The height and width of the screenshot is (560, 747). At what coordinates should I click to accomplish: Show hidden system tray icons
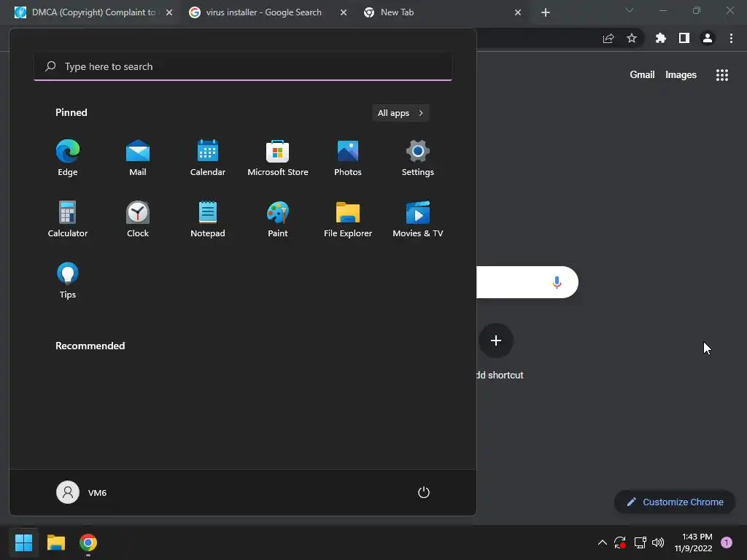click(602, 542)
